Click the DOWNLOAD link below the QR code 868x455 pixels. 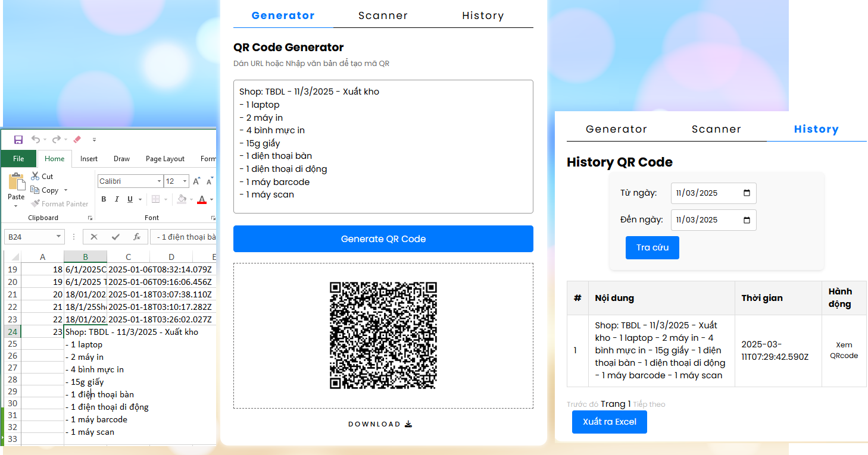click(380, 424)
